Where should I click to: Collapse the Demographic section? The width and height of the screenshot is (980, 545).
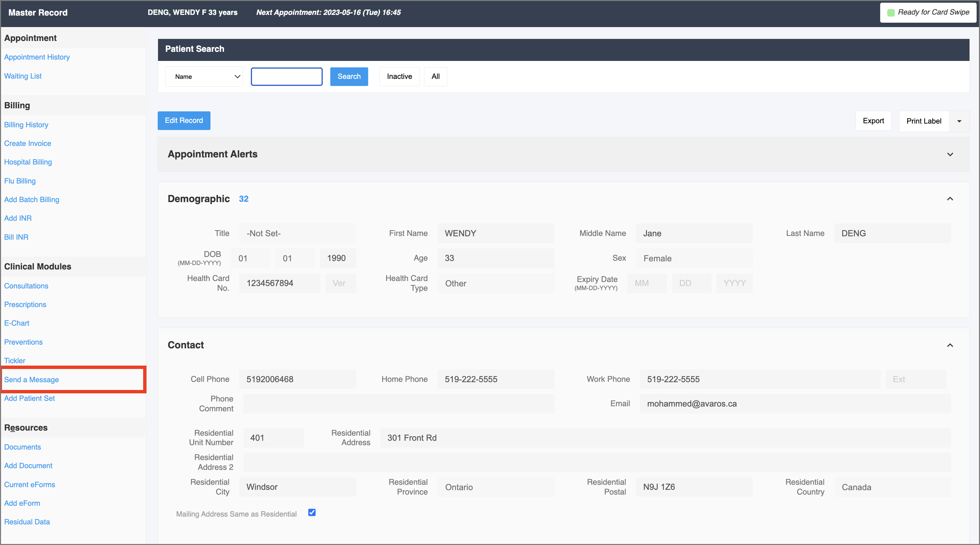[x=950, y=199]
